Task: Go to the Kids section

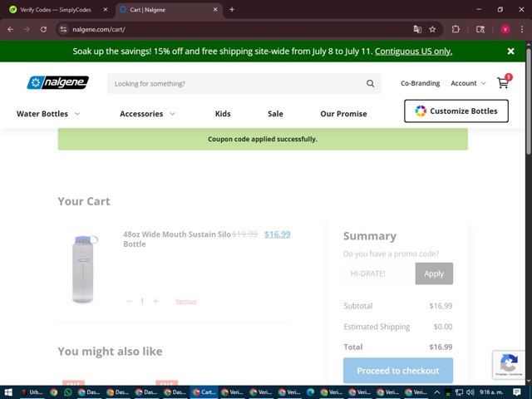Action: point(223,114)
